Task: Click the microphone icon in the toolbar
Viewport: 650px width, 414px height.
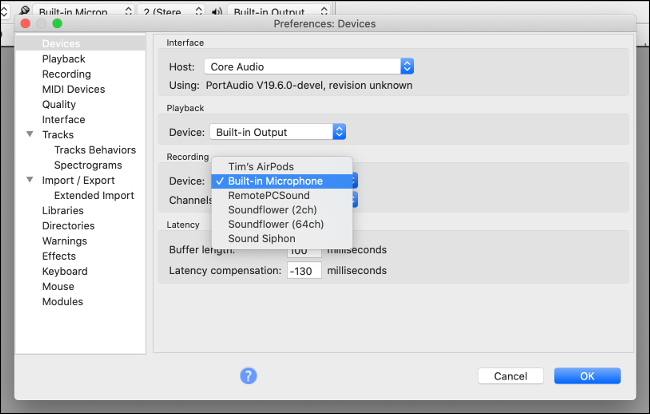Action: (x=24, y=11)
